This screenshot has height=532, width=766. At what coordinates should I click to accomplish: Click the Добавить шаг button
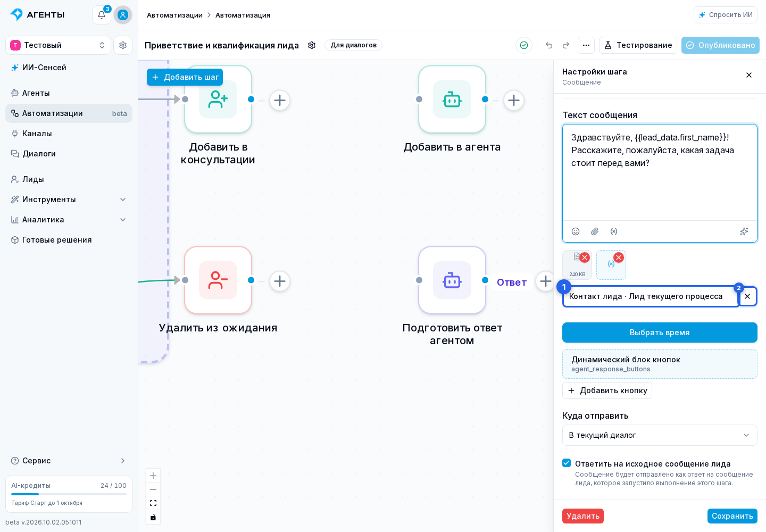pyautogui.click(x=185, y=77)
